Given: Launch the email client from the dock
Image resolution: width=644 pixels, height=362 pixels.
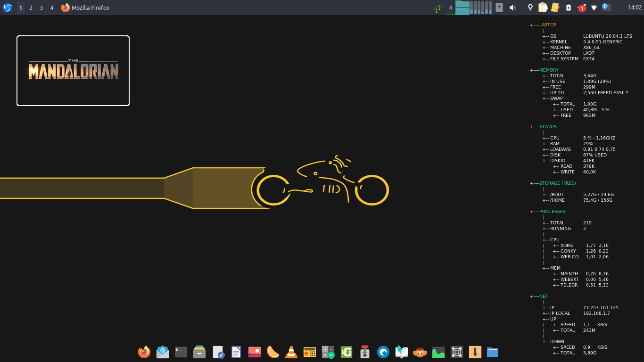Looking at the screenshot, I should point(163,352).
